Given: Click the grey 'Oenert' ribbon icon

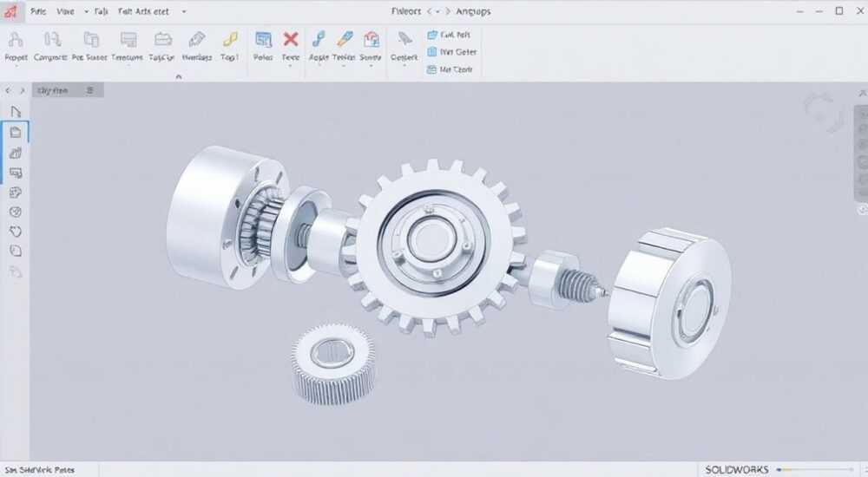Looking at the screenshot, I should [404, 39].
